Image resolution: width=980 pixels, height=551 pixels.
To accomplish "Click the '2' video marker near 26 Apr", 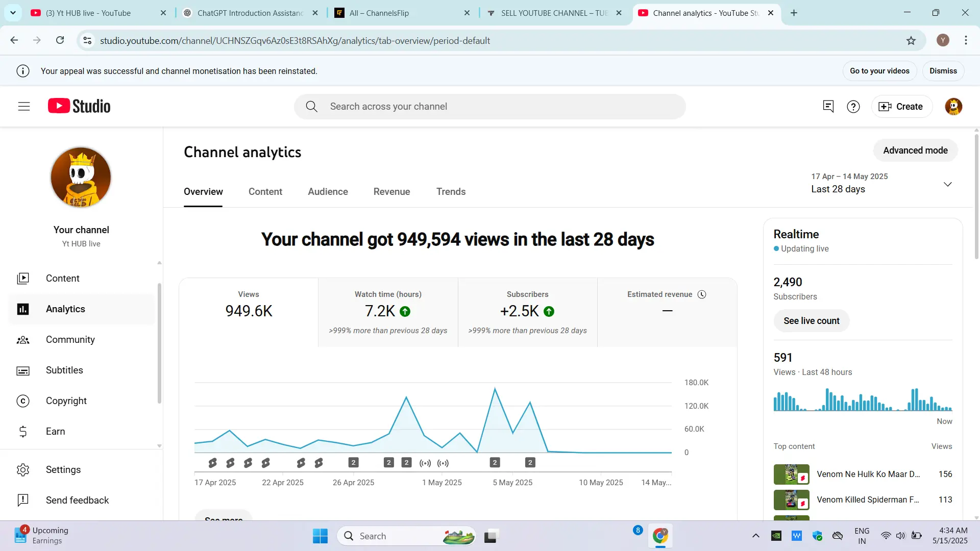I will click(x=353, y=463).
